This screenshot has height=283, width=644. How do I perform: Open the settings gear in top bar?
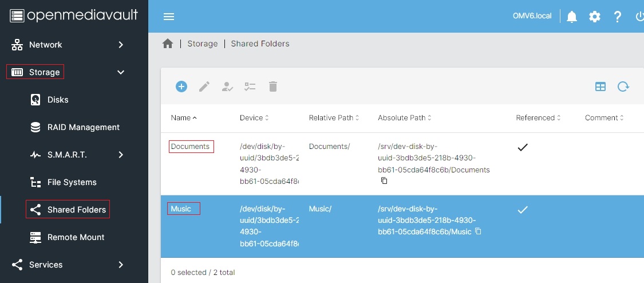pos(595,17)
